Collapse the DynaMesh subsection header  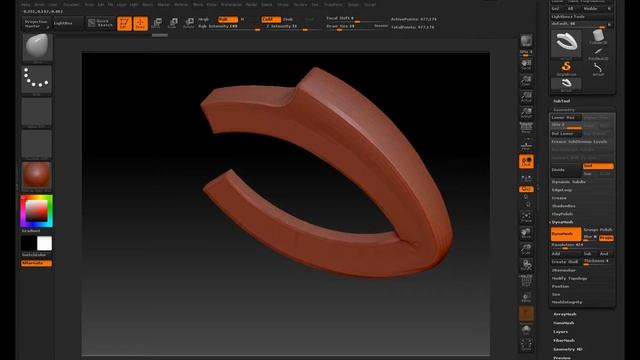pyautogui.click(x=562, y=222)
